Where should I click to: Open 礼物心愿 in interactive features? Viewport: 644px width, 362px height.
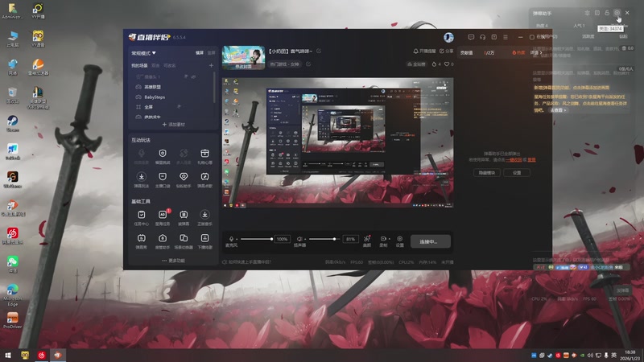click(x=204, y=156)
